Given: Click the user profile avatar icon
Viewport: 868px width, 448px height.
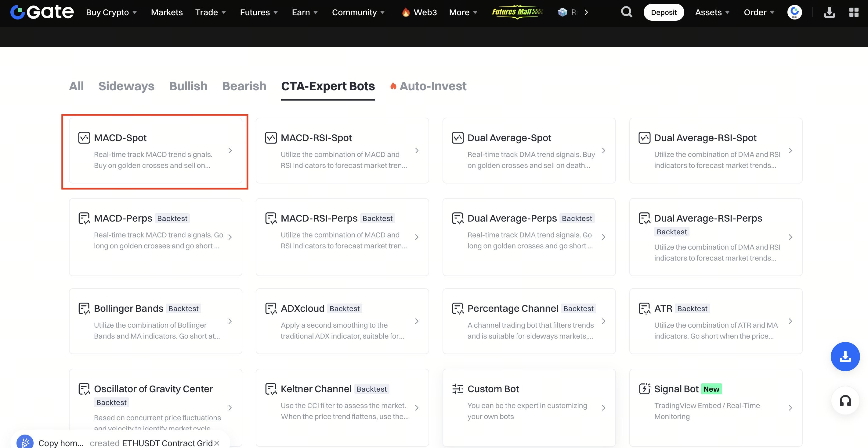Looking at the screenshot, I should click(x=794, y=12).
